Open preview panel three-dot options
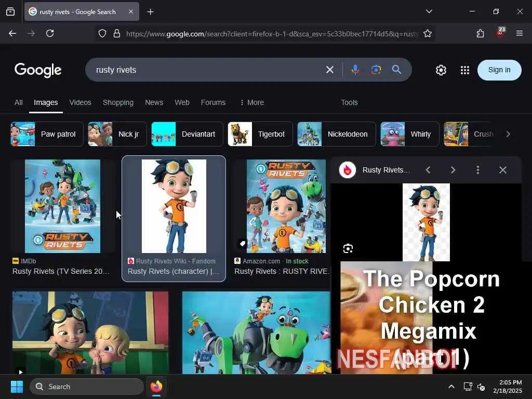The height and width of the screenshot is (399, 532). [x=478, y=170]
